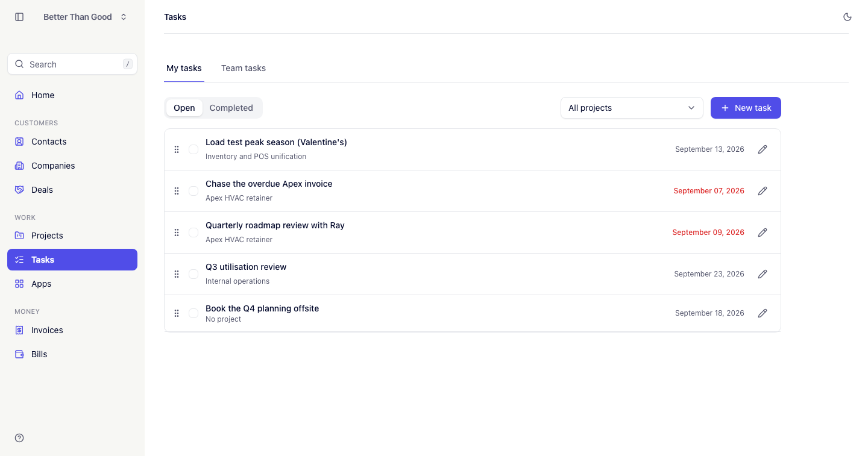The width and height of the screenshot is (868, 456).
Task: Grab drag handle of Load test peak season
Action: [x=177, y=149]
